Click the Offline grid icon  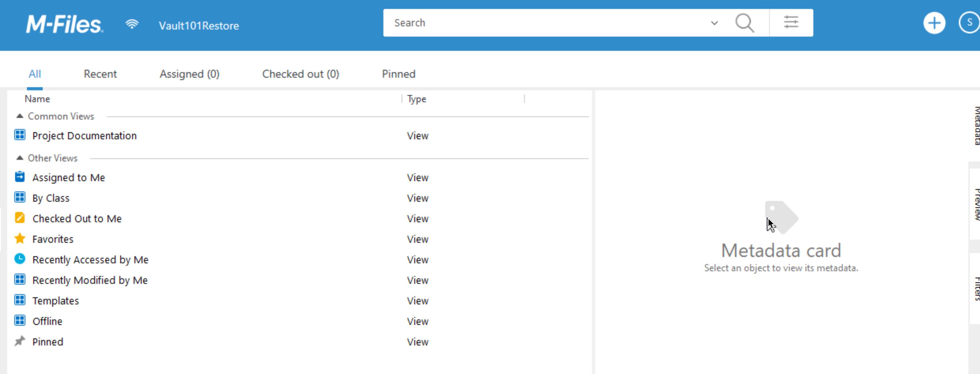click(x=20, y=320)
